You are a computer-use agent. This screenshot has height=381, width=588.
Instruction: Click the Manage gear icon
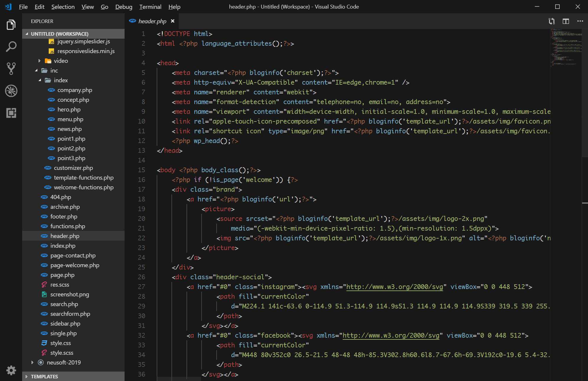(x=11, y=370)
